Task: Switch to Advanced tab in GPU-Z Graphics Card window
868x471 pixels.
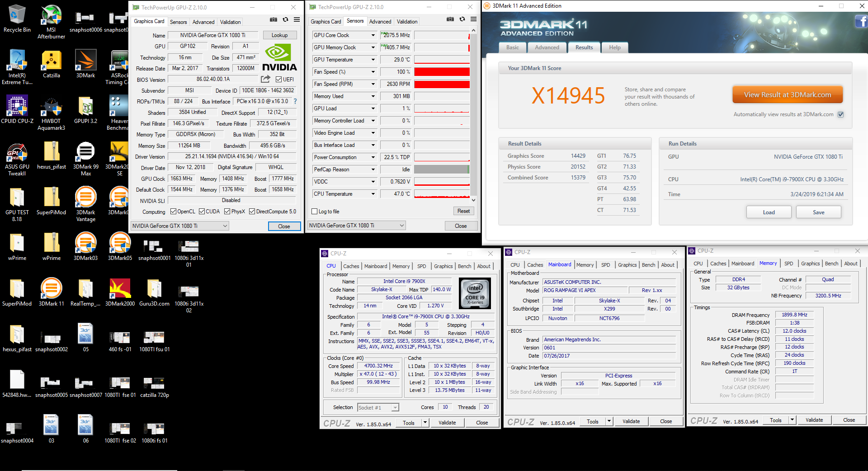Action: click(x=203, y=22)
